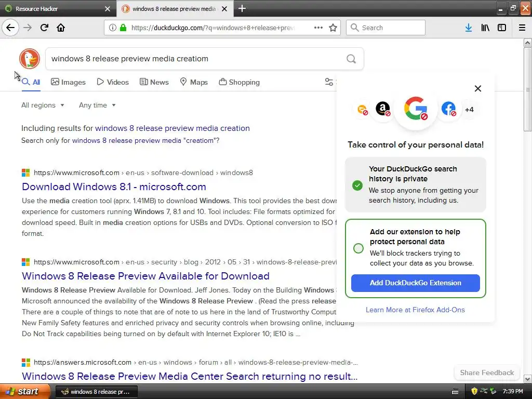The height and width of the screenshot is (399, 532).
Task: Click the Share Feedback button
Action: pyautogui.click(x=487, y=373)
